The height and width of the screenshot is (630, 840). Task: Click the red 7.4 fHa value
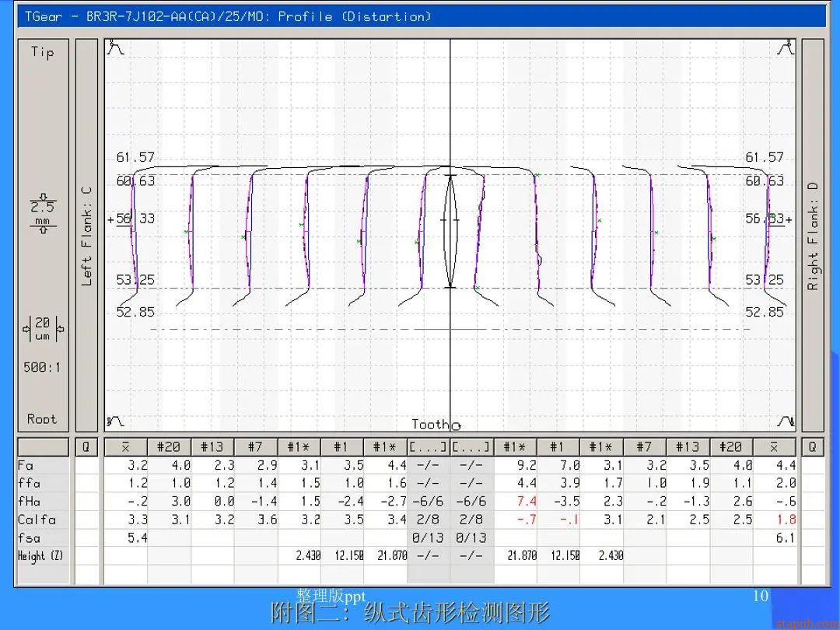526,502
